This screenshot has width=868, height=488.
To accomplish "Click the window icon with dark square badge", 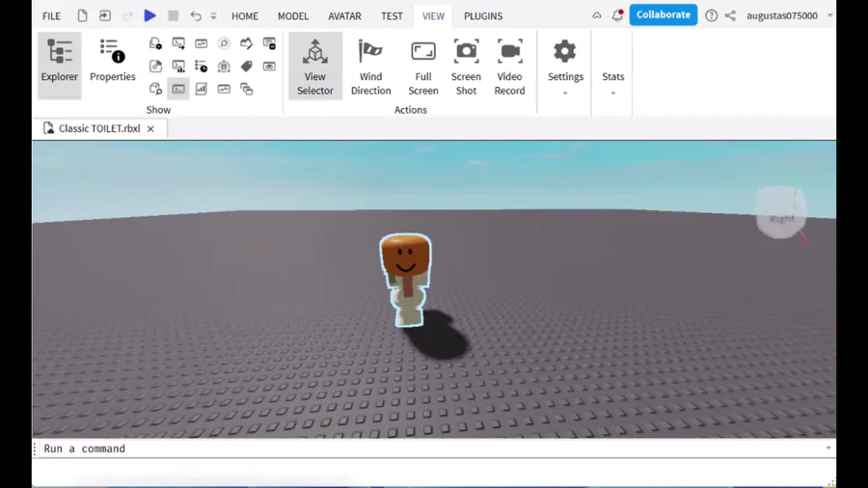I will coord(269,43).
